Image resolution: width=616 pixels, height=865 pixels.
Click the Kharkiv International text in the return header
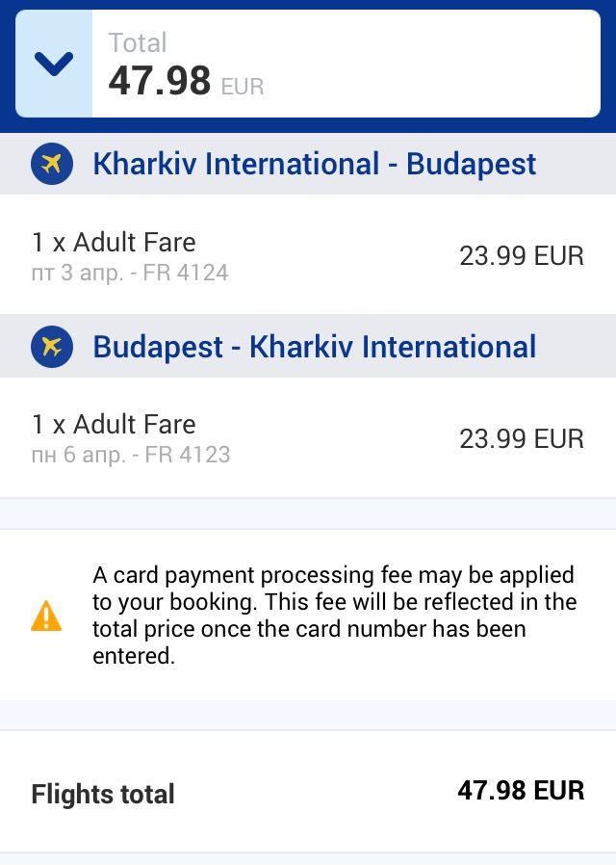tap(393, 347)
